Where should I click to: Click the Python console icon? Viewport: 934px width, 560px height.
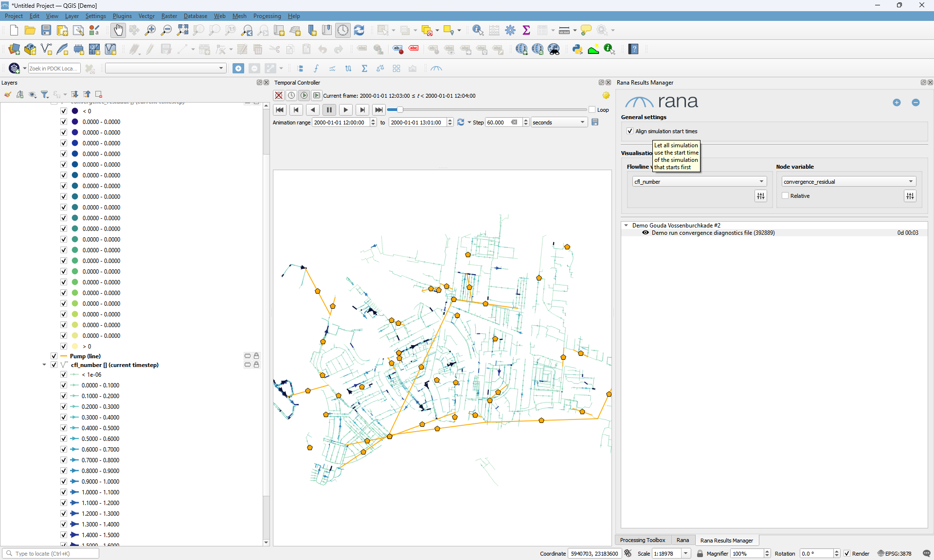577,49
